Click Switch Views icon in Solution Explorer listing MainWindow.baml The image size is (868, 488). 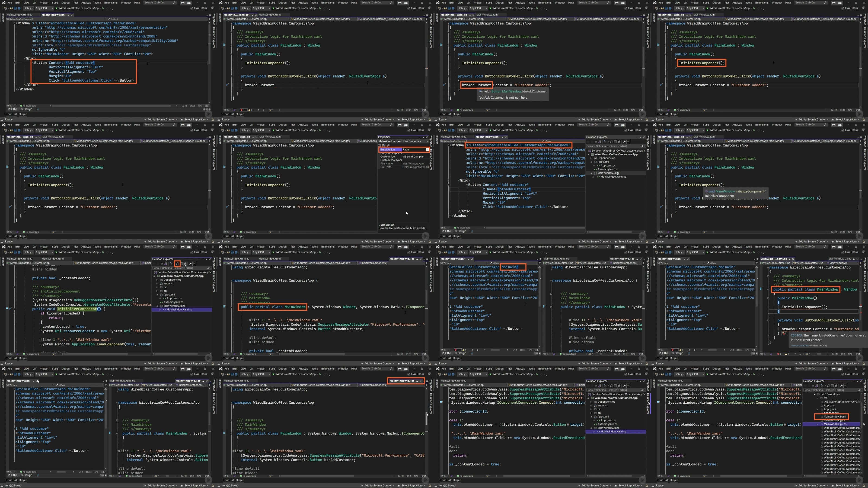[817, 386]
